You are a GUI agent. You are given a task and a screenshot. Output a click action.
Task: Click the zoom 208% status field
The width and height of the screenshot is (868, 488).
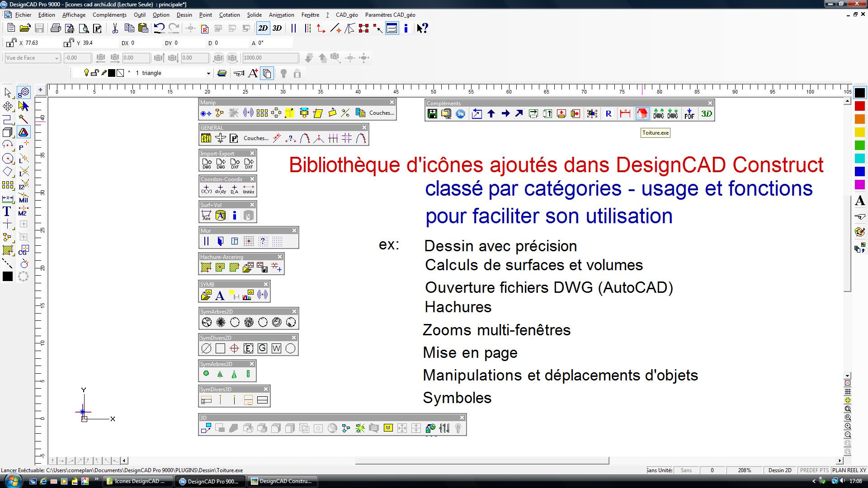(x=744, y=470)
